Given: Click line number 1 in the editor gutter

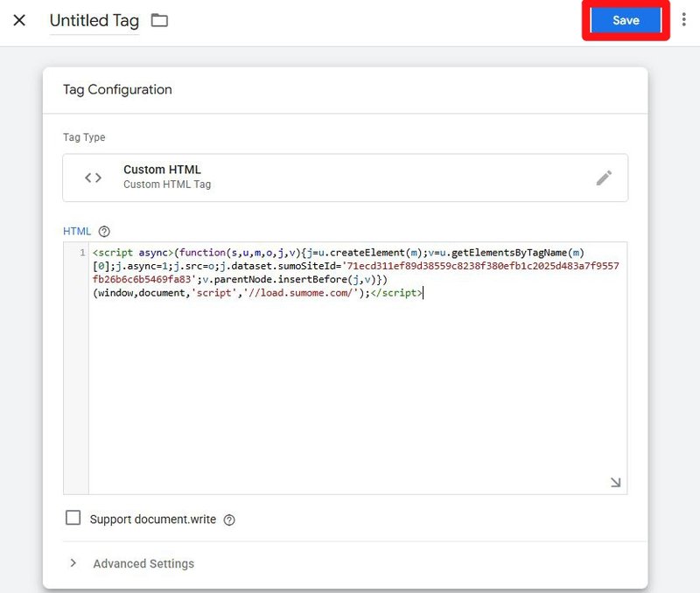Looking at the screenshot, I should [x=82, y=253].
